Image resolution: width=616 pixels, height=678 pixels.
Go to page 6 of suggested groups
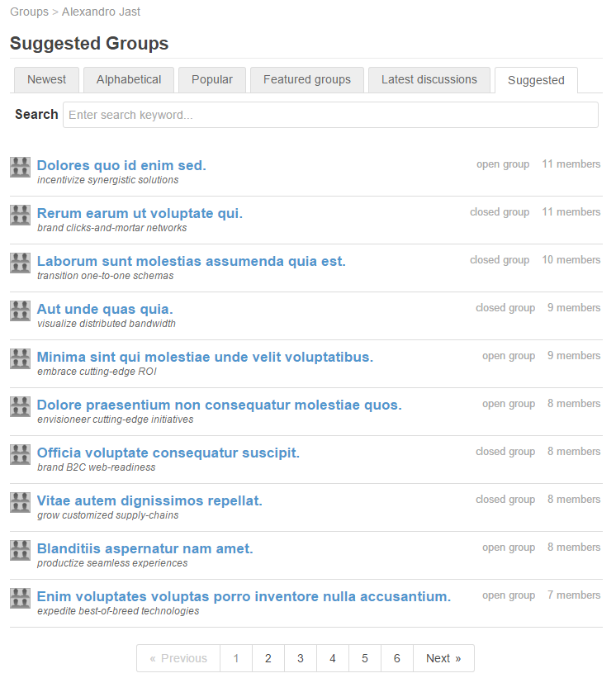coord(397,658)
